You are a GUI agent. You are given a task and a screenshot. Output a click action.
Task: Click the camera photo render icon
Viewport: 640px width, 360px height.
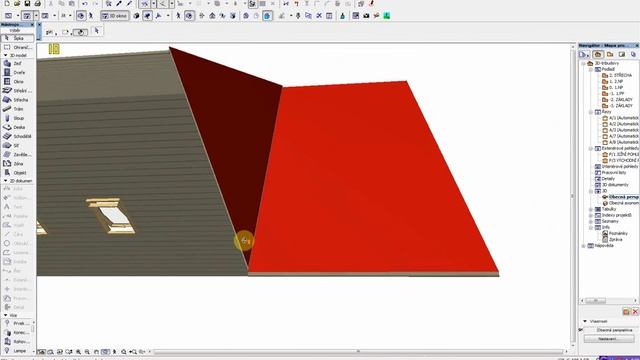point(366,16)
